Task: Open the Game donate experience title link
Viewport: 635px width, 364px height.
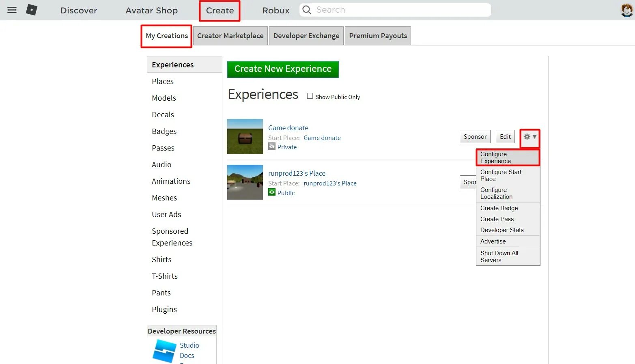Action: pyautogui.click(x=288, y=128)
